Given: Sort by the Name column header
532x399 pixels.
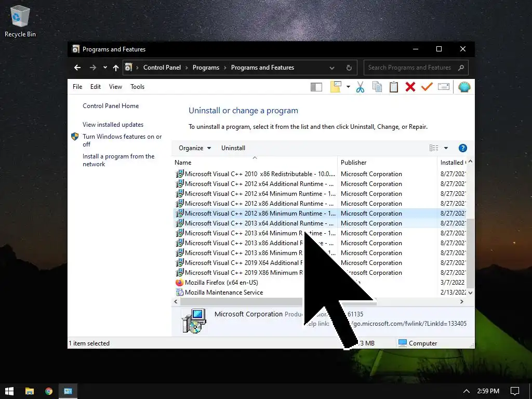Looking at the screenshot, I should click(x=255, y=163).
